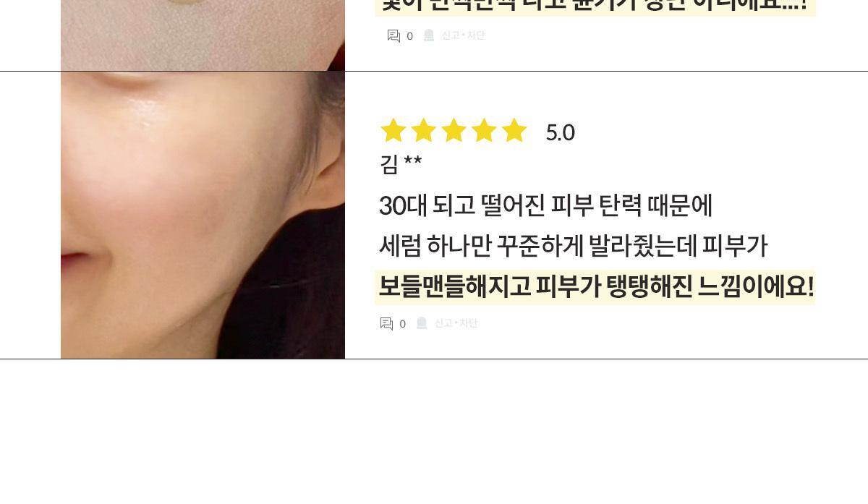Click the cut-off highlighted text at top
Image resolution: width=868 pixels, height=504 pixels.
[595, 7]
